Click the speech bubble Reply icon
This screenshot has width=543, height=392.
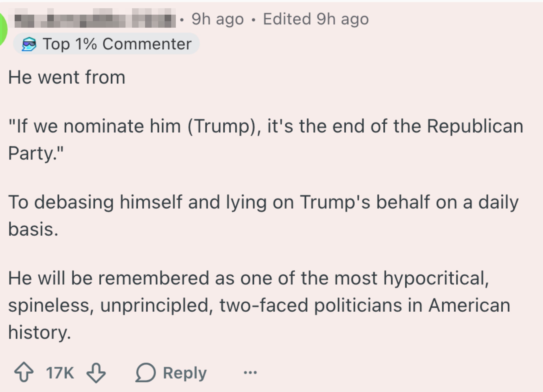click(146, 372)
